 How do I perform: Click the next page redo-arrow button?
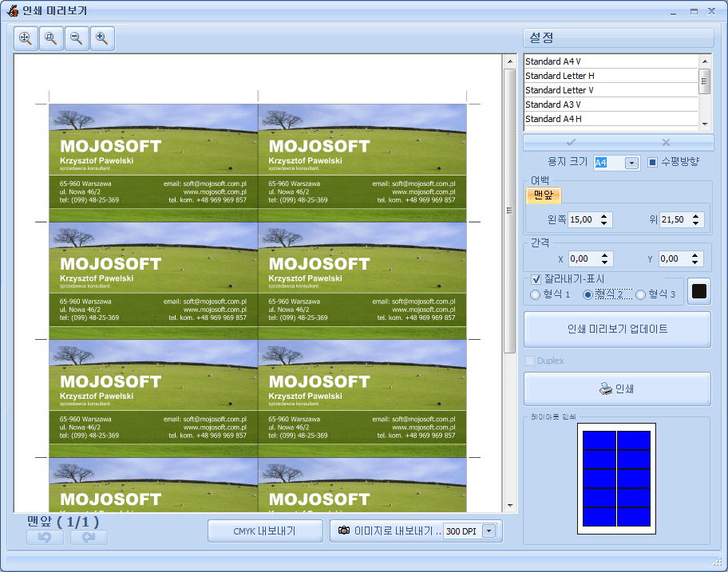89,537
